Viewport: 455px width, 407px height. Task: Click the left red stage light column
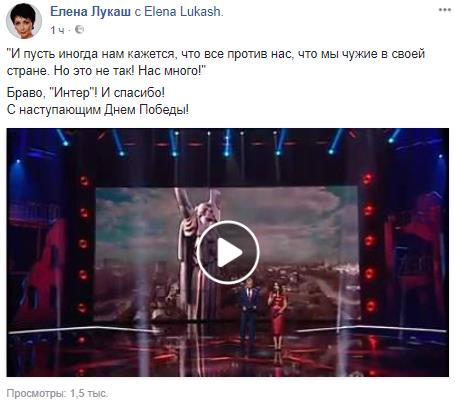click(83, 243)
